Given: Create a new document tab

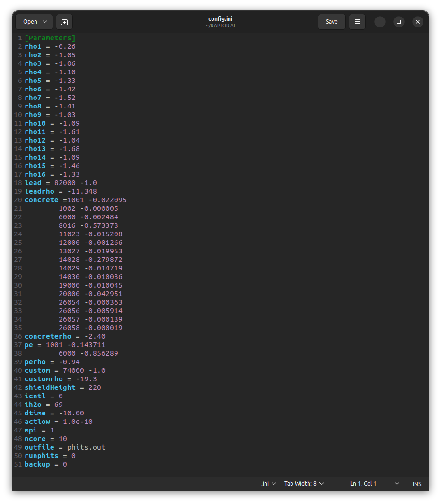Looking at the screenshot, I should (x=64, y=22).
